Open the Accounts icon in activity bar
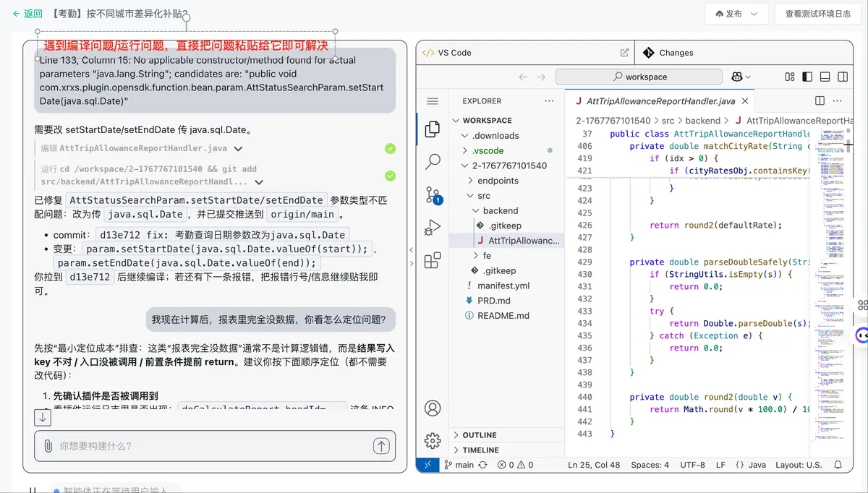 point(433,408)
